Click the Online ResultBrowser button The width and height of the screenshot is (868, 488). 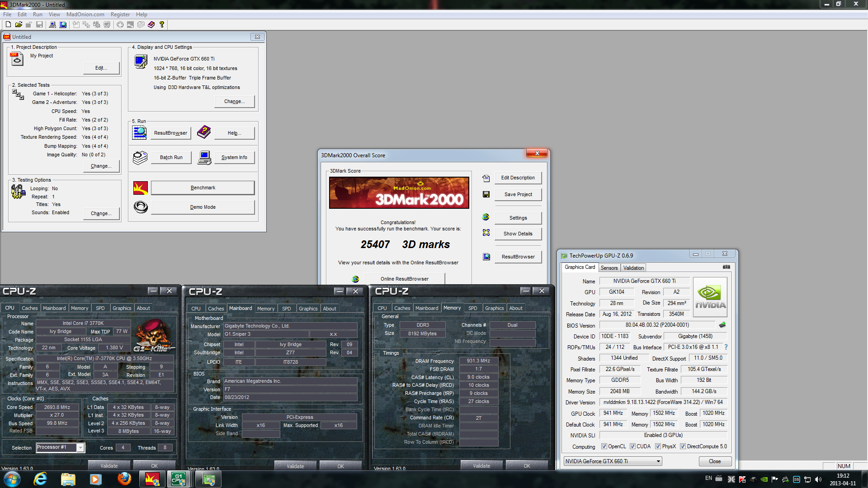coord(404,279)
